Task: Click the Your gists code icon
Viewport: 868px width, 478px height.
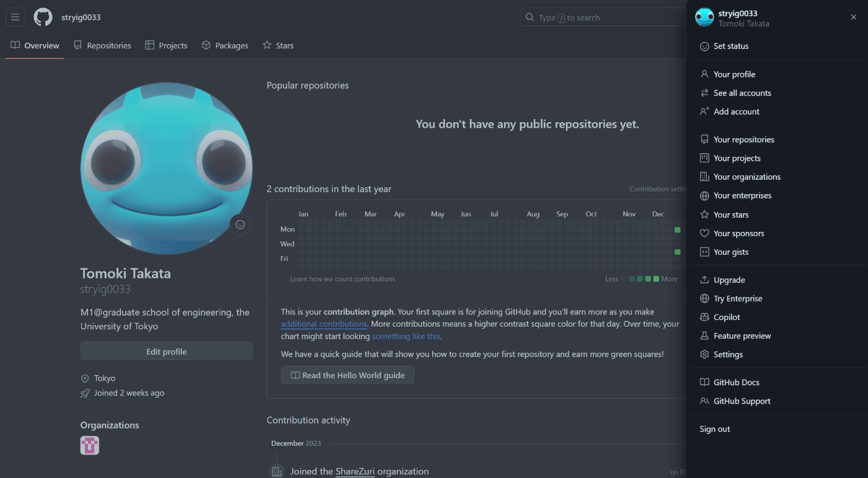Action: [x=704, y=252]
